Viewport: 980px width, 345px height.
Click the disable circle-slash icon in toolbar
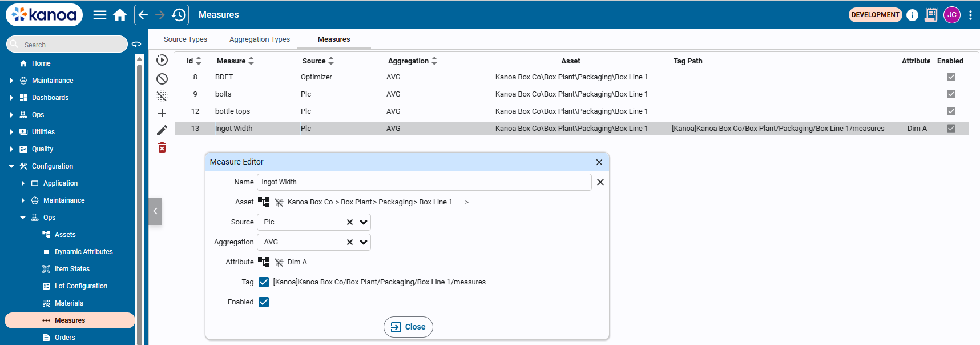point(162,79)
